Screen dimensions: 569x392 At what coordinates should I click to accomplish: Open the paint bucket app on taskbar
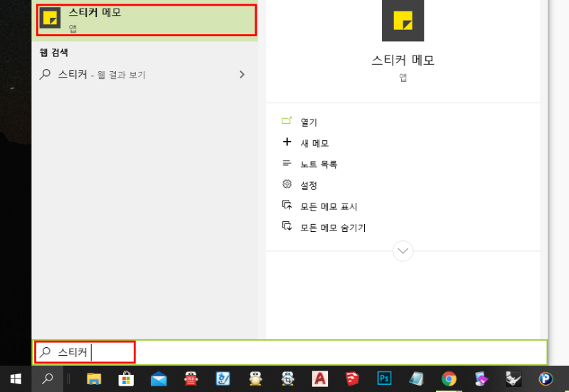point(482,379)
